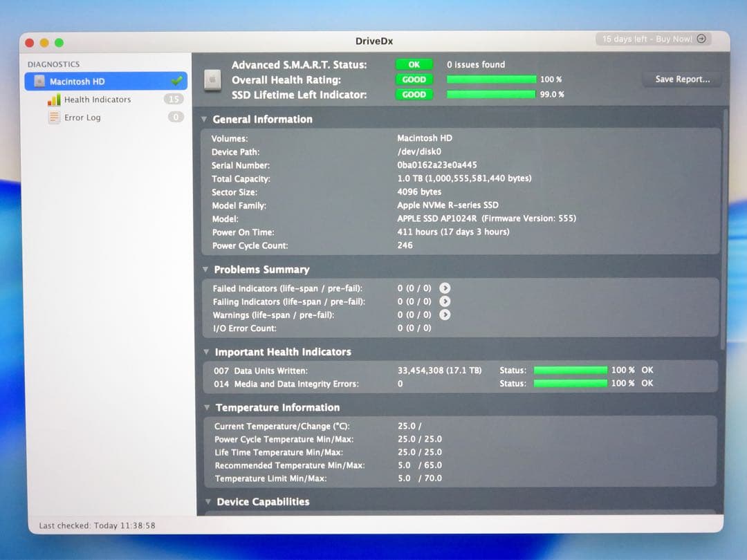
Task: Click recommended temperature value 5.0 / 65.0
Action: 420,465
